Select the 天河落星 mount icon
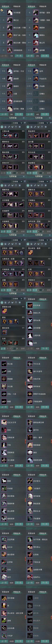Viewport: 52px width, 644px height. point(10,12)
